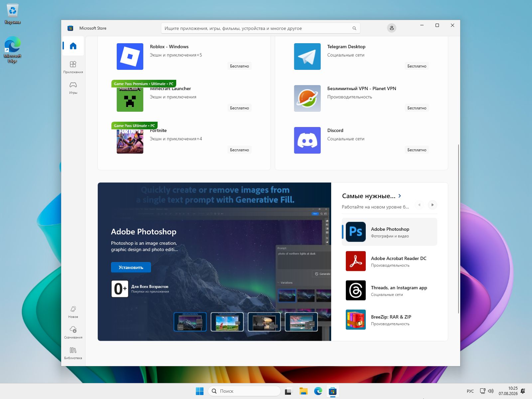Select the third Photoshop screenshot thumbnail
The height and width of the screenshot is (399, 532).
[264, 322]
